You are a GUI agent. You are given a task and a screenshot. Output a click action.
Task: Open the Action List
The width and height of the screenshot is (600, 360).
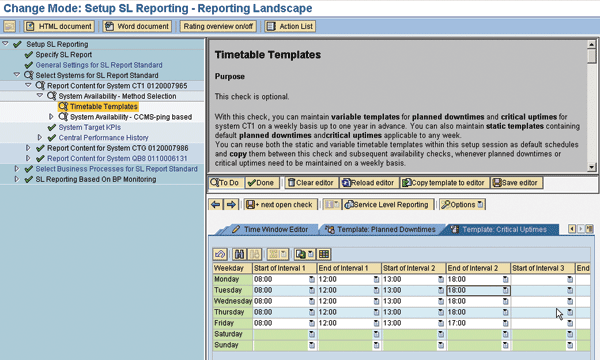point(290,26)
